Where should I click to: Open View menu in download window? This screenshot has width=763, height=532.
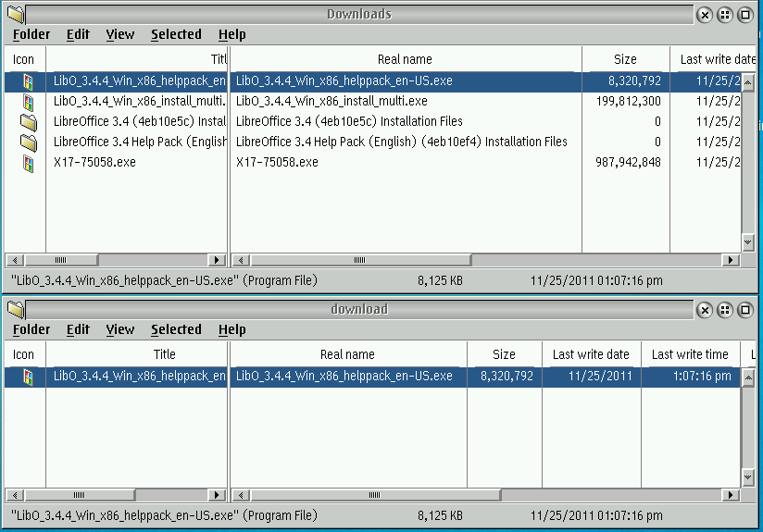[119, 329]
